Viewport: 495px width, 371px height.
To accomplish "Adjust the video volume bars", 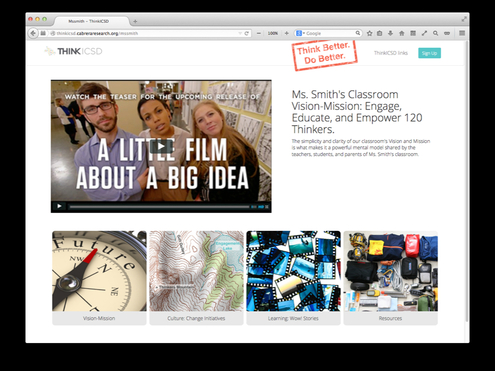I will 254,207.
